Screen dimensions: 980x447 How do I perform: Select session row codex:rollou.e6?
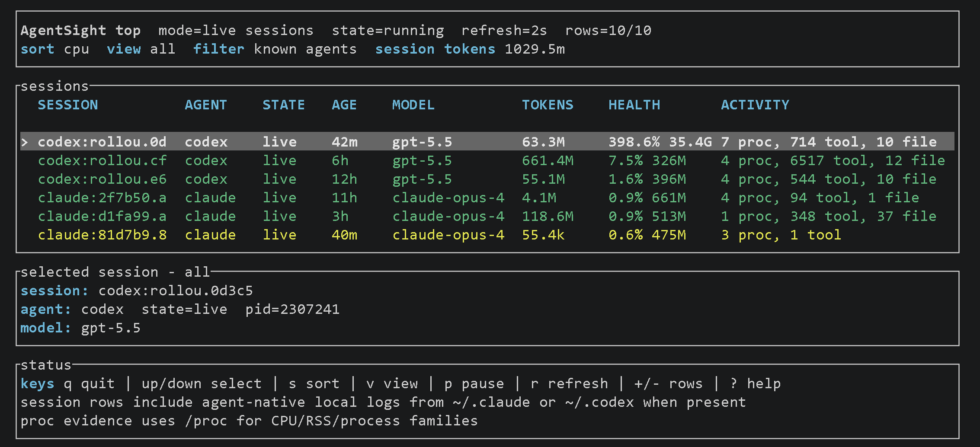tap(487, 179)
